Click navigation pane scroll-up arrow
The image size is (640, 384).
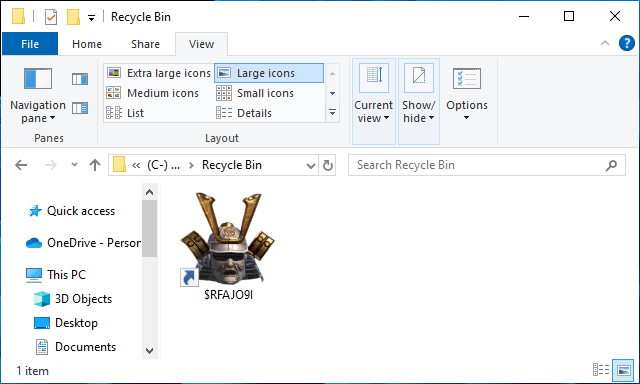[149, 192]
